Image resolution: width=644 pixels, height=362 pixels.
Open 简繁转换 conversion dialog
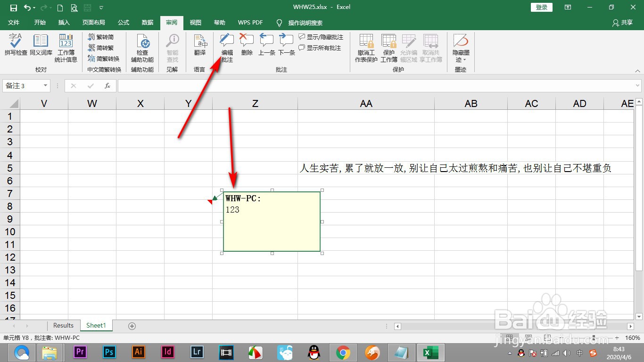[104, 58]
